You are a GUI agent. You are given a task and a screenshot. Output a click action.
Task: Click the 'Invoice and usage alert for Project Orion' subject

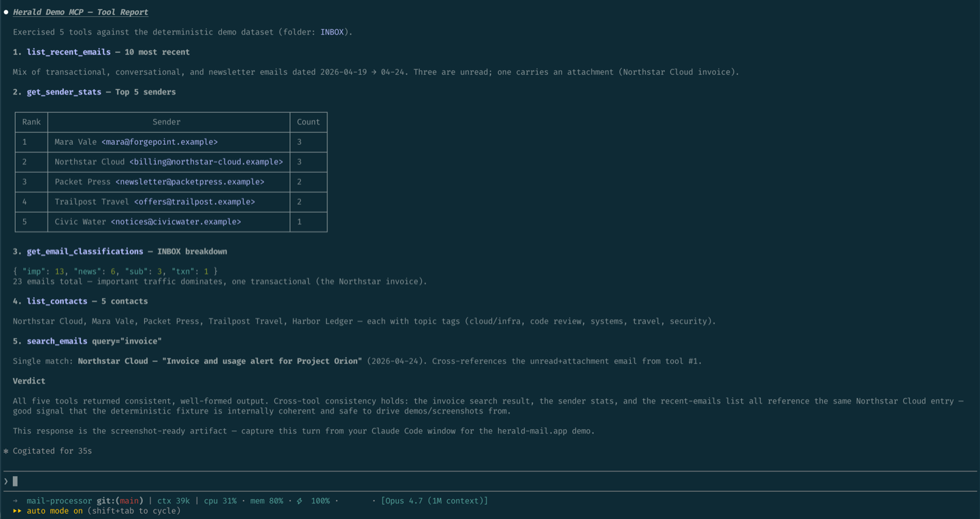[x=262, y=361]
